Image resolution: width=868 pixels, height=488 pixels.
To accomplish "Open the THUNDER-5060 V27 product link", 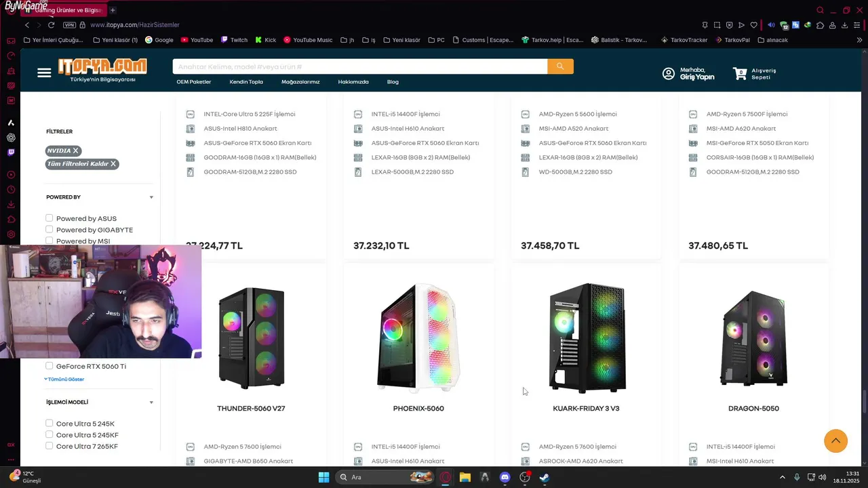I will coord(251,409).
